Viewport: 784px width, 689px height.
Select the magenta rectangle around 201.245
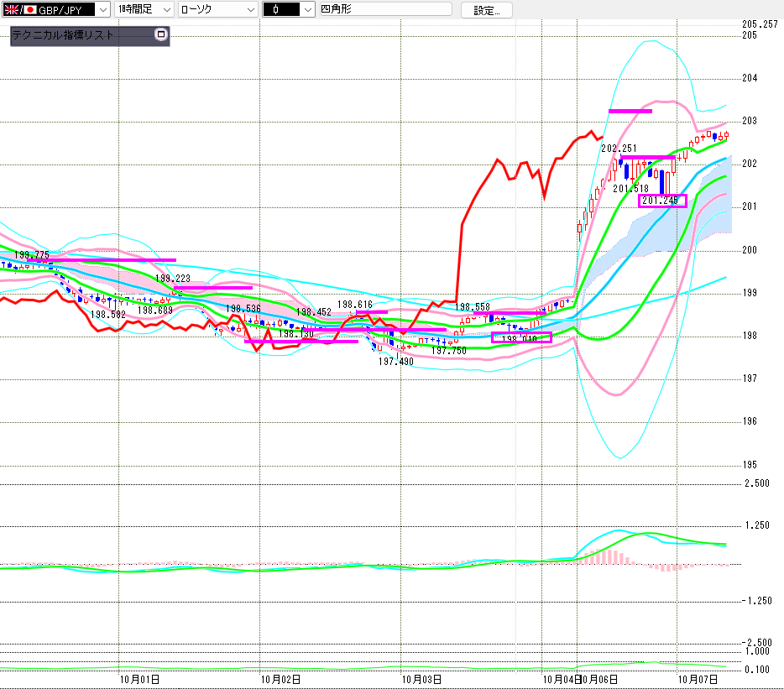tap(662, 201)
